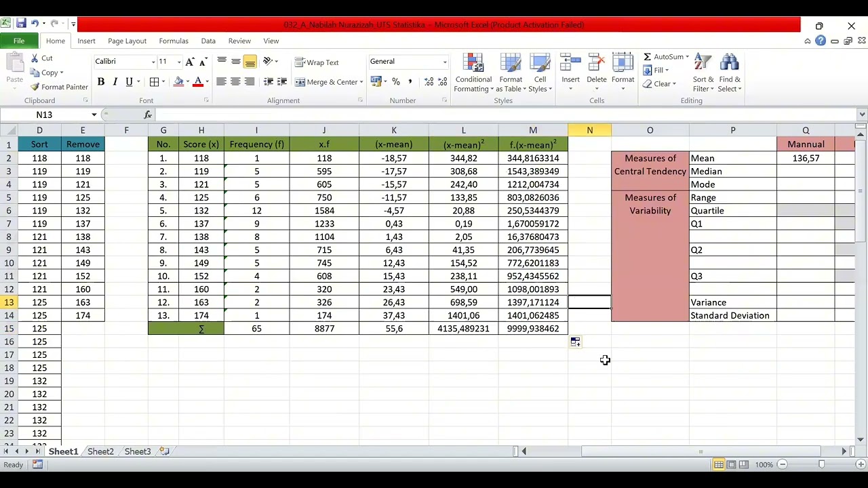The width and height of the screenshot is (868, 488).
Task: Open the Name Box dropdown arrow
Action: click(94, 115)
